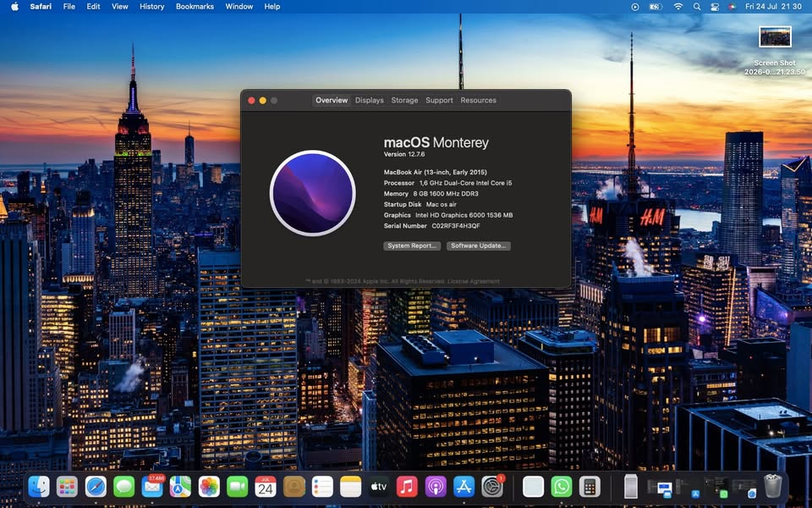812x508 pixels.
Task: Open Calendar showing 24 in Dock
Action: [265, 487]
